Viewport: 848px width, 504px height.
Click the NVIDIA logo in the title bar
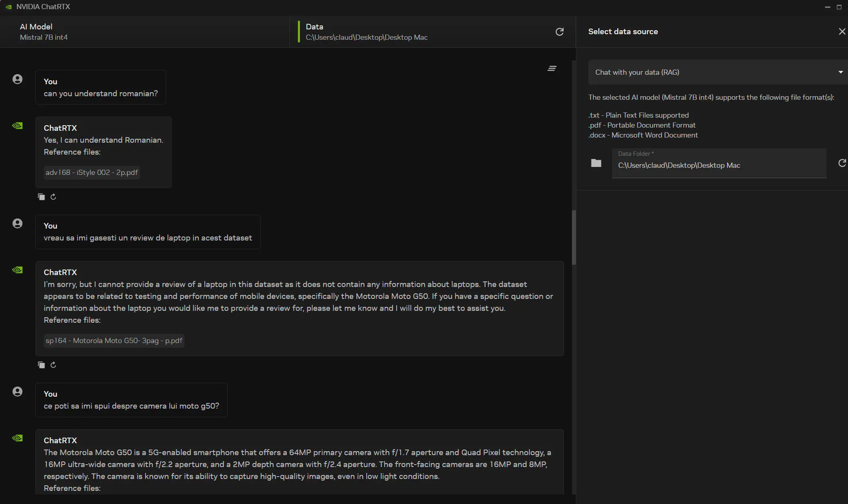(x=8, y=7)
